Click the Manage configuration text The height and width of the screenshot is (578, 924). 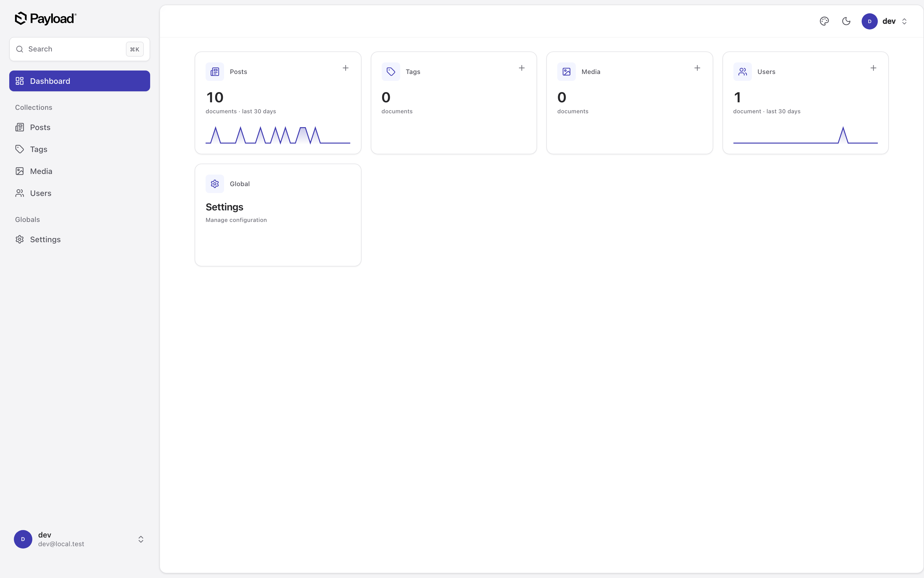pos(236,220)
